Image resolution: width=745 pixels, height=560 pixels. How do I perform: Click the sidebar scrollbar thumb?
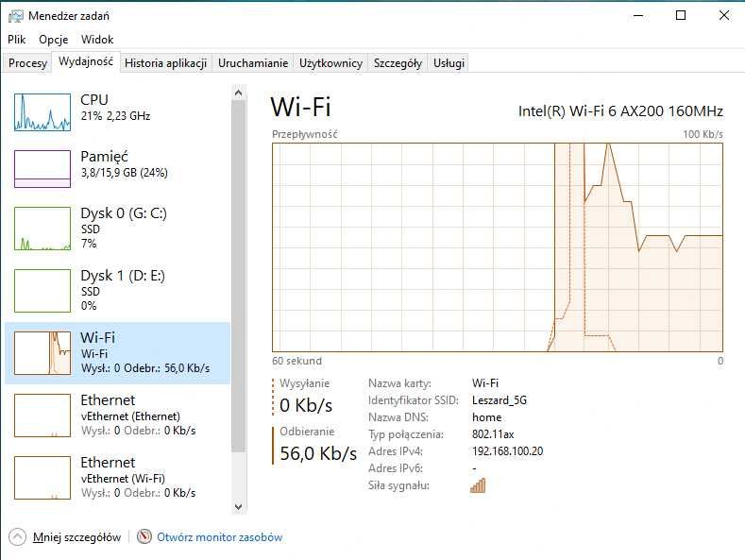tap(239, 276)
